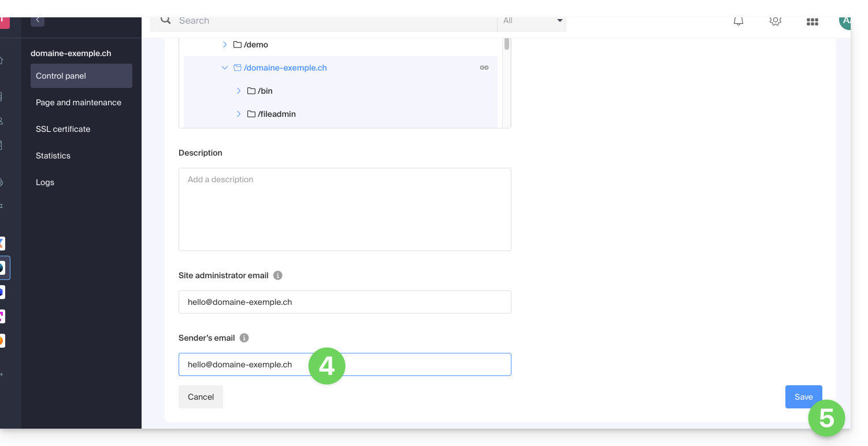868x446 pixels.
Task: Open the notifications bell
Action: [738, 21]
